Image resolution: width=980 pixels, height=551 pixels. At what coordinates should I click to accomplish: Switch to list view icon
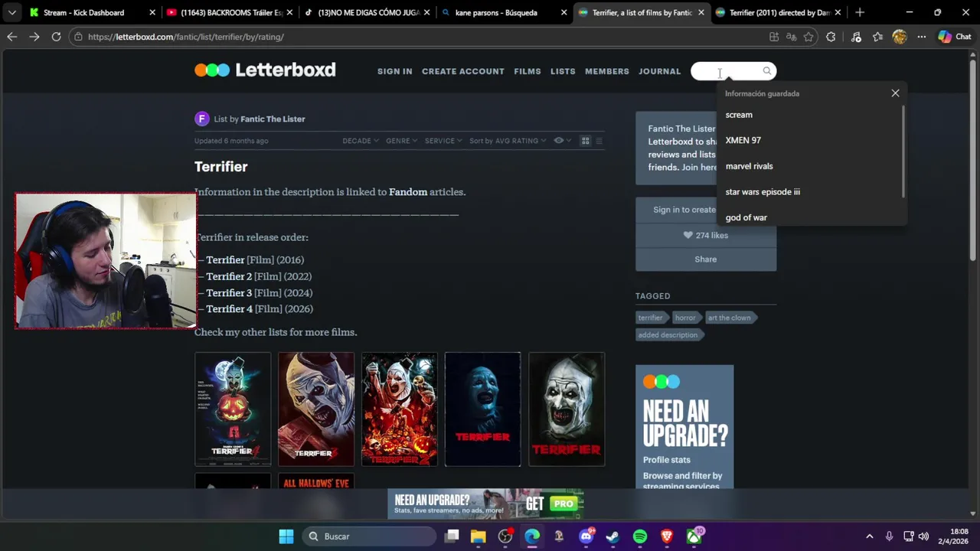[599, 141]
